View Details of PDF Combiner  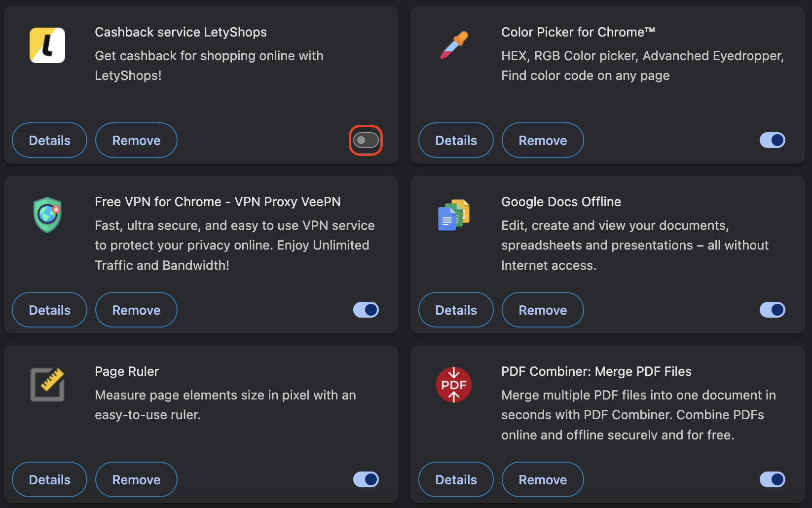click(x=456, y=479)
